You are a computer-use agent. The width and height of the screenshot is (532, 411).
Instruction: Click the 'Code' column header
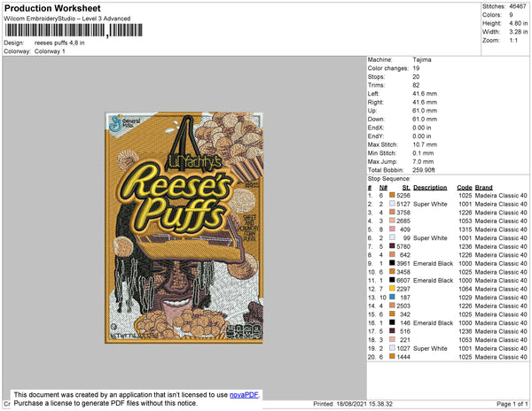(465, 188)
